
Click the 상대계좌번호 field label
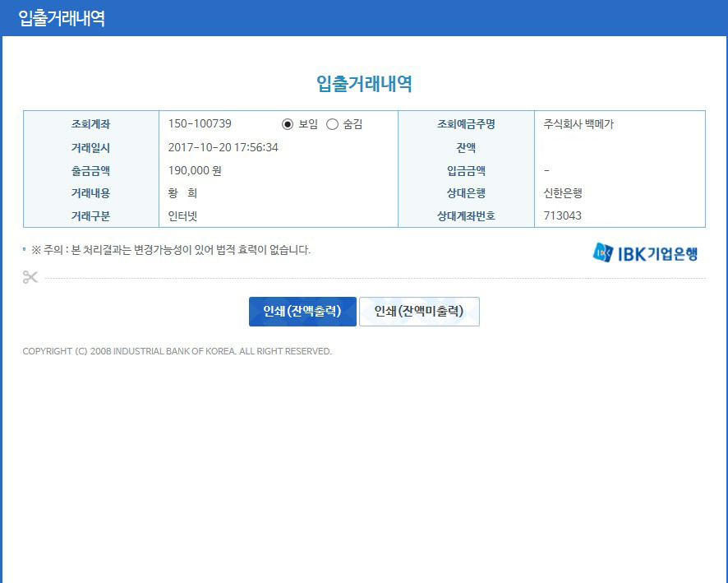click(x=466, y=216)
